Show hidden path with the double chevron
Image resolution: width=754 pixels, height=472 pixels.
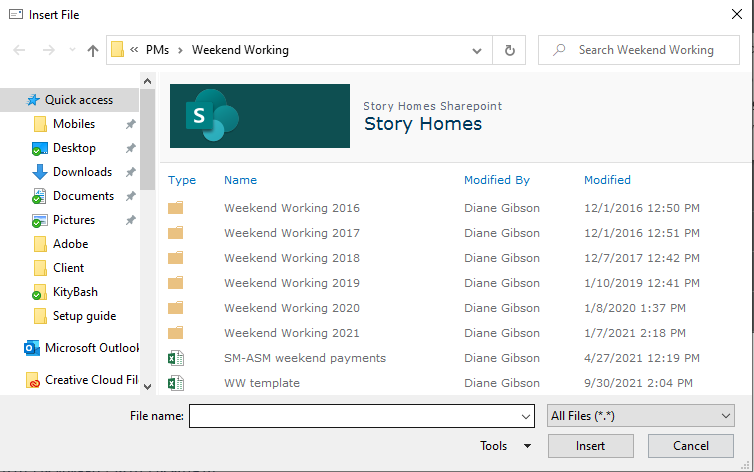click(134, 50)
